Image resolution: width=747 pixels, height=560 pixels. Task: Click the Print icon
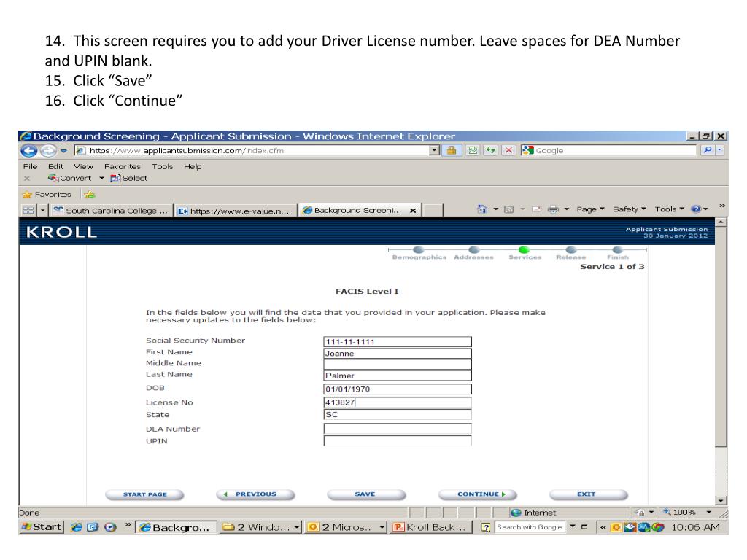[x=553, y=209]
